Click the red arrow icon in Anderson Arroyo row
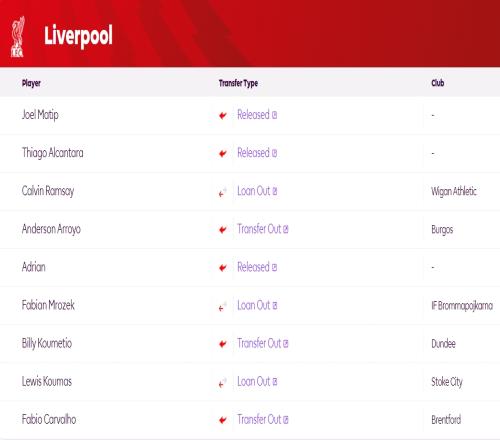500x440 pixels. [223, 230]
